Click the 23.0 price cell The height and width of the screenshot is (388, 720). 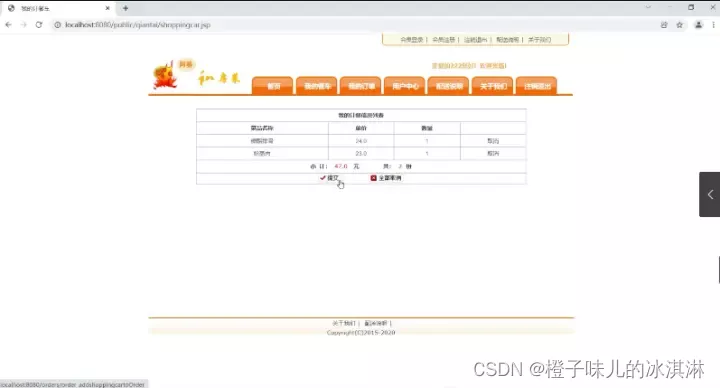pyautogui.click(x=361, y=153)
